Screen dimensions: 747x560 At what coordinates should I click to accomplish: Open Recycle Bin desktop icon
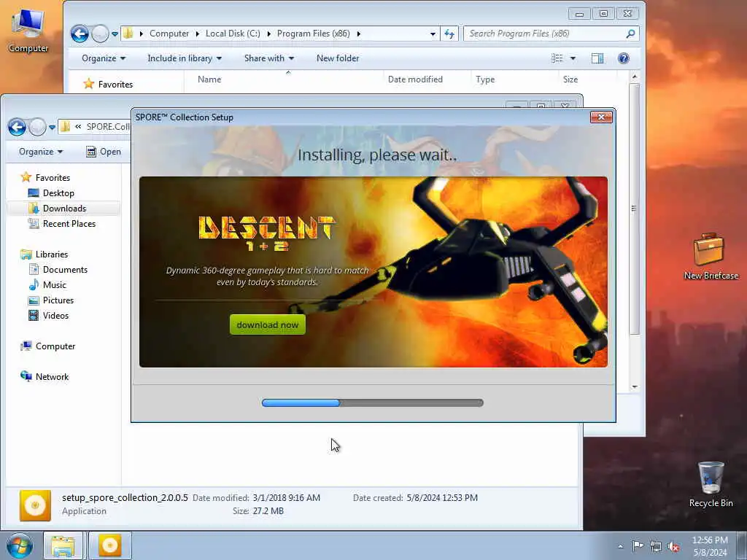pyautogui.click(x=711, y=484)
